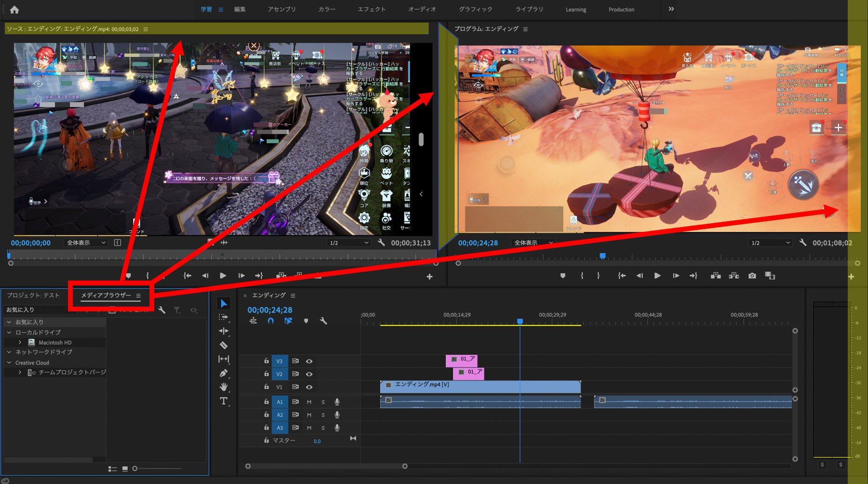Go to In point in Program monitor

622,276
